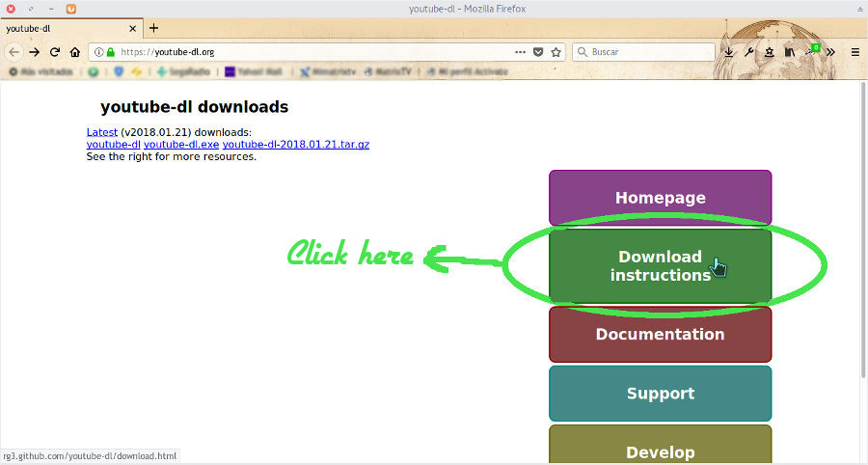
Task: Click the green padlock security icon
Action: point(110,52)
